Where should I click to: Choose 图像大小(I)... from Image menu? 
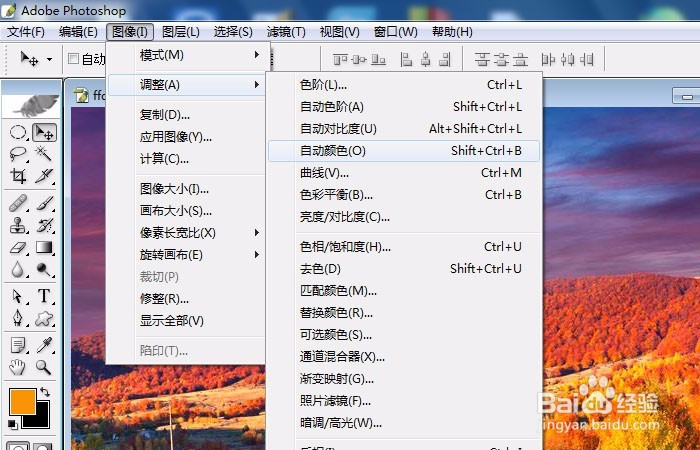(188, 189)
